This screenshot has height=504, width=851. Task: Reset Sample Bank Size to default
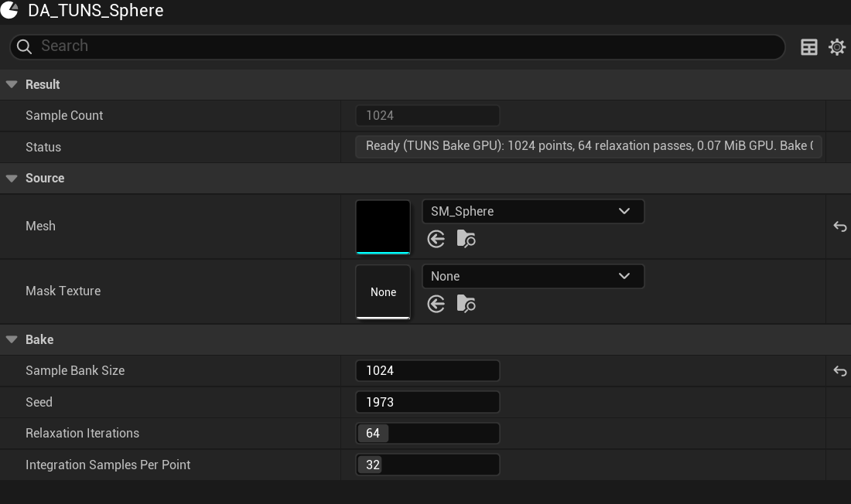coord(839,371)
